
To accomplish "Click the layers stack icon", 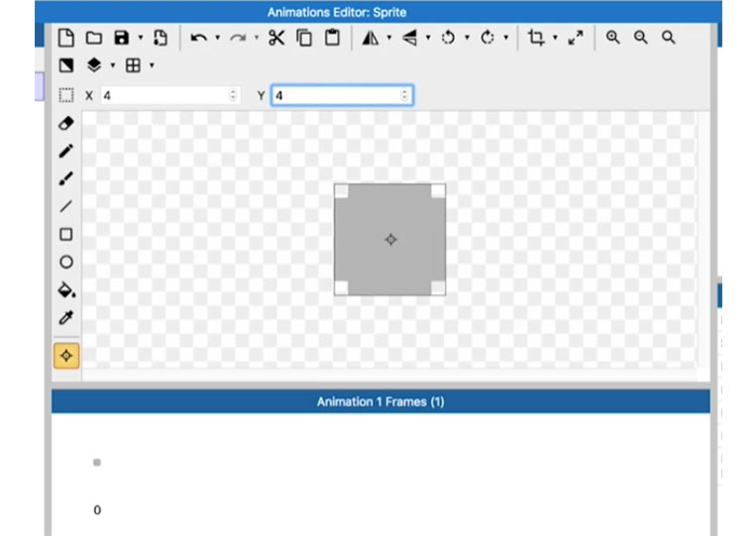I will click(94, 65).
